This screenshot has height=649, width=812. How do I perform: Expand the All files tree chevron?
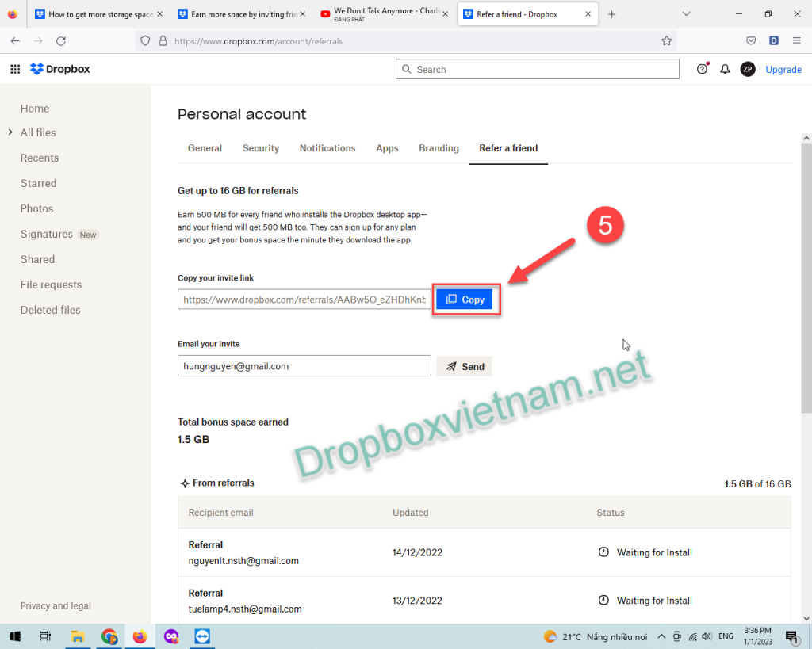[10, 132]
